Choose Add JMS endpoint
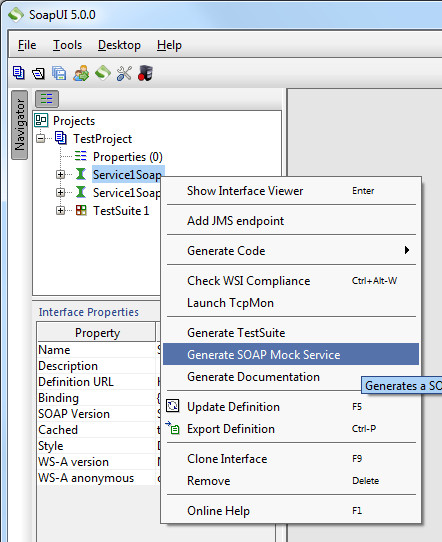The image size is (442, 542). (291, 221)
